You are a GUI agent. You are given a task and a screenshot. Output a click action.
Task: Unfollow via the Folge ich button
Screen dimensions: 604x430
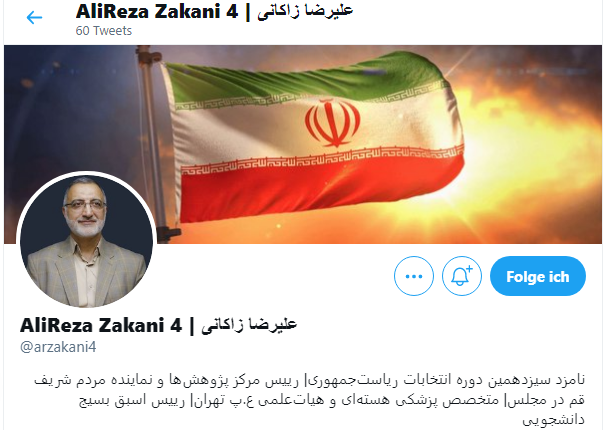538,276
